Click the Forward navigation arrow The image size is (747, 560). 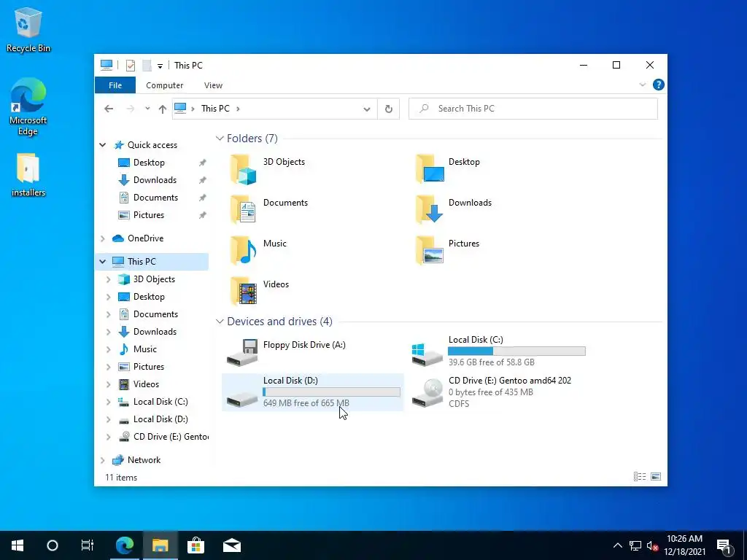pyautogui.click(x=130, y=109)
